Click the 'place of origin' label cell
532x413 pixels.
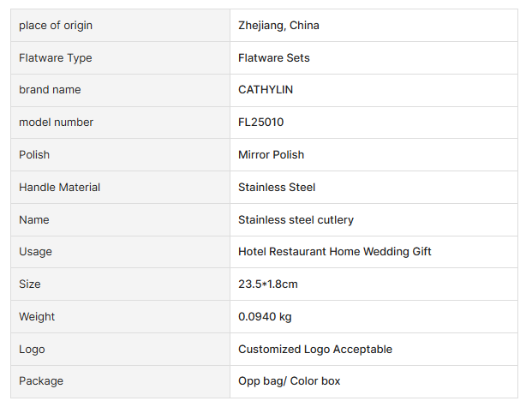point(56,26)
